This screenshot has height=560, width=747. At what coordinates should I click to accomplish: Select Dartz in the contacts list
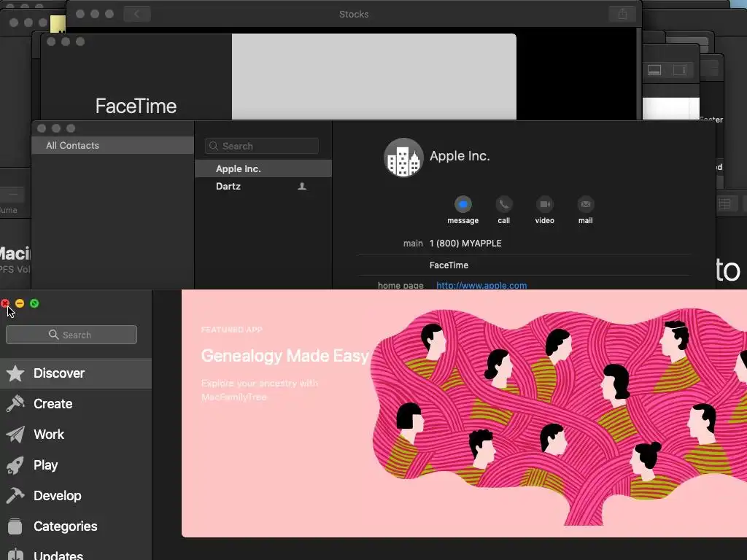click(x=263, y=186)
